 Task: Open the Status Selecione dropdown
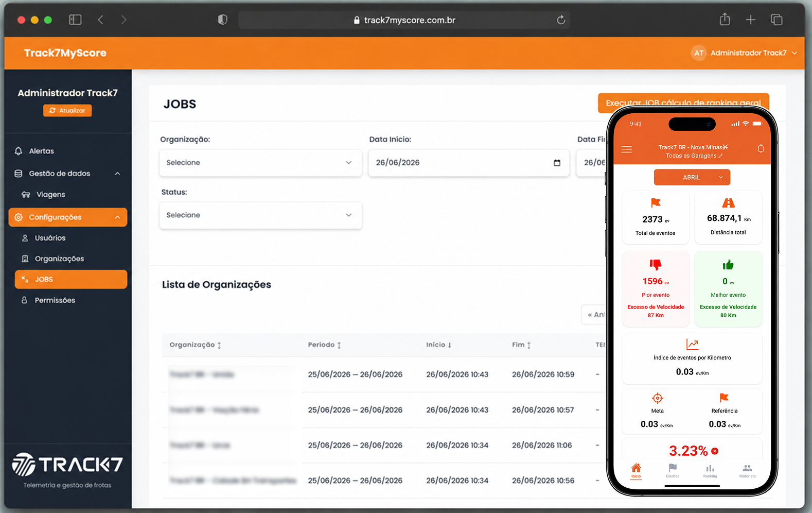(x=260, y=215)
